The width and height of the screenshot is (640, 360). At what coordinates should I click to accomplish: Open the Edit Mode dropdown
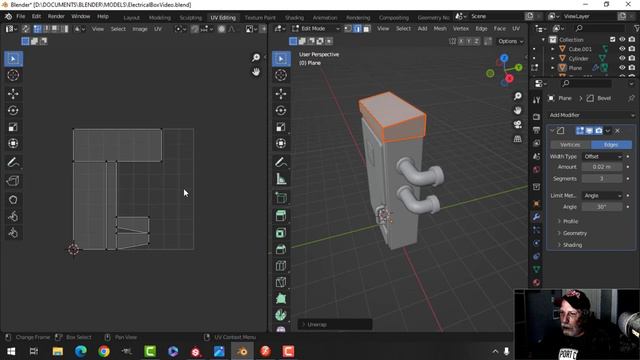pos(316,29)
